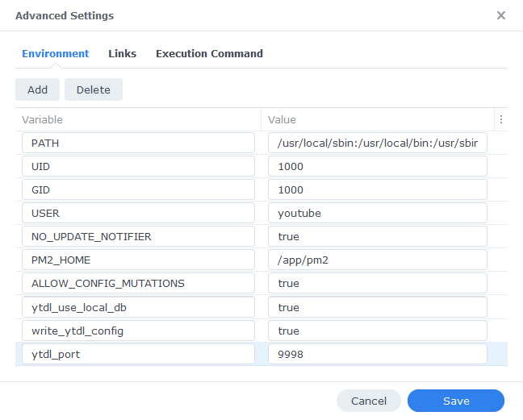Edit the NO_UPDATE_NOTIFIER value field
This screenshot has height=420, width=523.
378,236
